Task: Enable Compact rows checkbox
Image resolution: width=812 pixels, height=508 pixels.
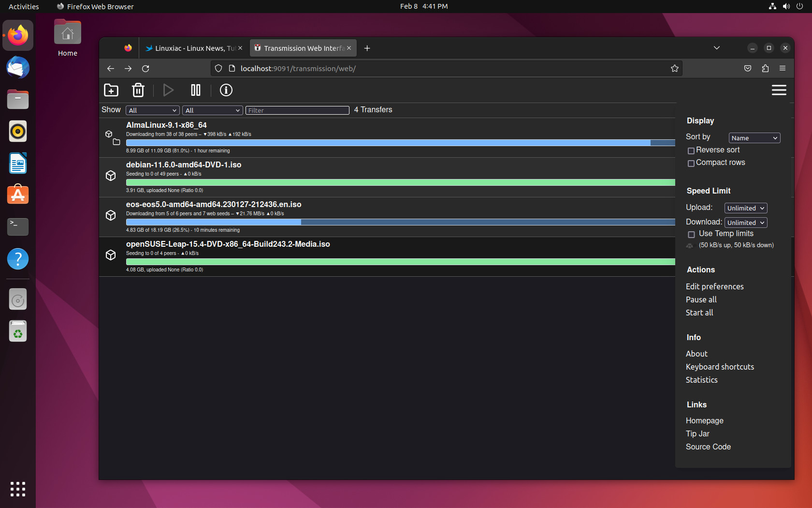Action: (x=691, y=164)
